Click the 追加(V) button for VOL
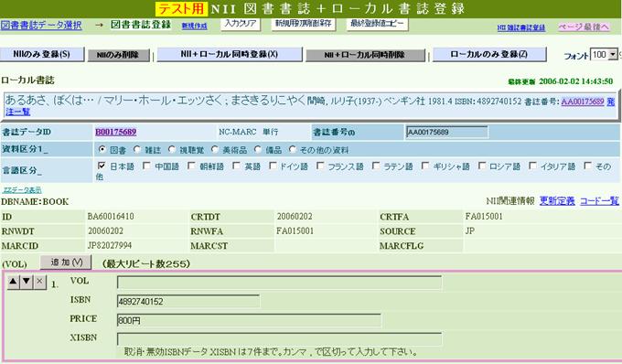This screenshot has width=622, height=364. coord(66,262)
